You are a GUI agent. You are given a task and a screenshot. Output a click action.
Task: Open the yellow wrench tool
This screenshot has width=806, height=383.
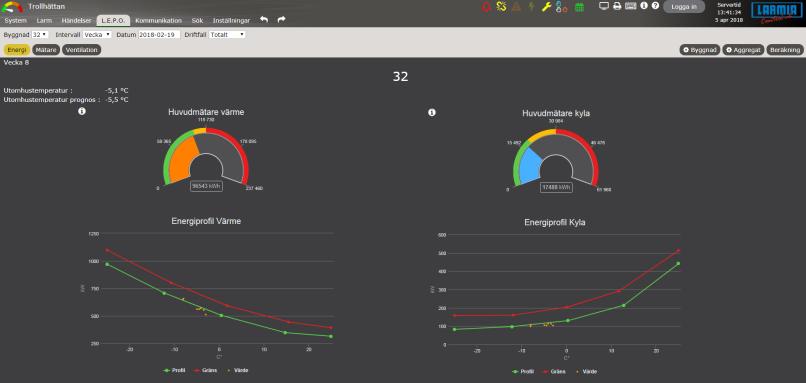coord(546,7)
